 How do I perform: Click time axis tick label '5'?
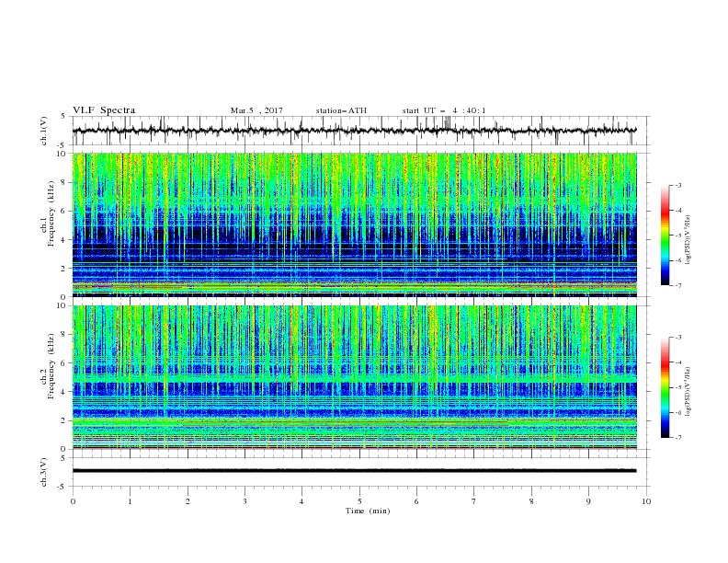(x=359, y=501)
